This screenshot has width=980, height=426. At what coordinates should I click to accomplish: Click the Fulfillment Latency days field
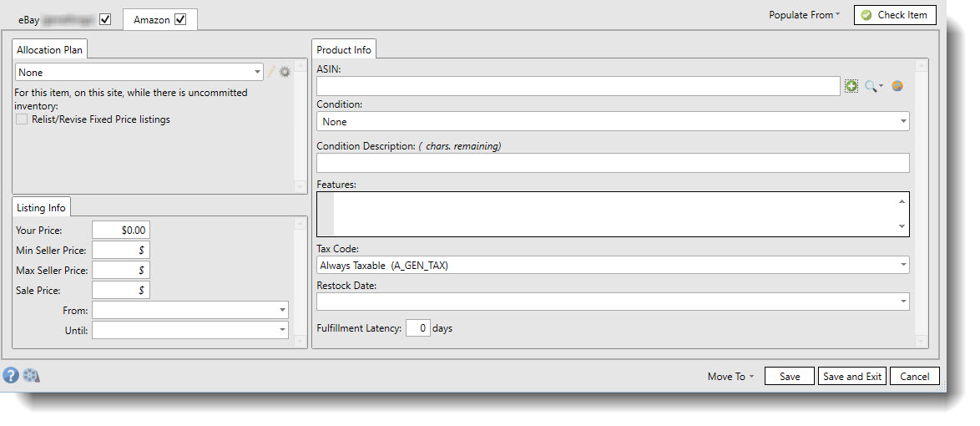coord(418,328)
